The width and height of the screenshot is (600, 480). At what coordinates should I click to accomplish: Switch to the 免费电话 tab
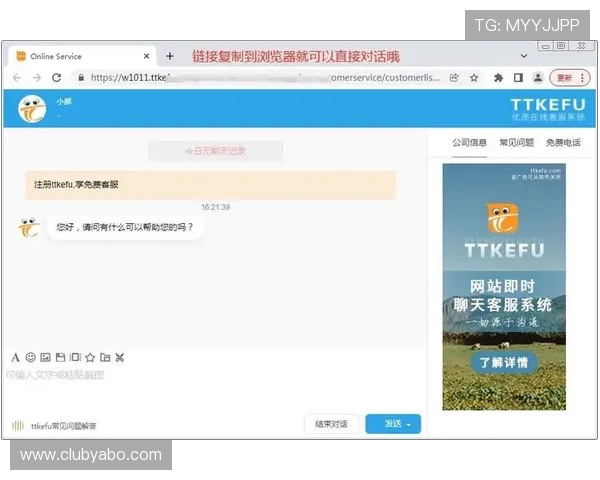[x=563, y=143]
